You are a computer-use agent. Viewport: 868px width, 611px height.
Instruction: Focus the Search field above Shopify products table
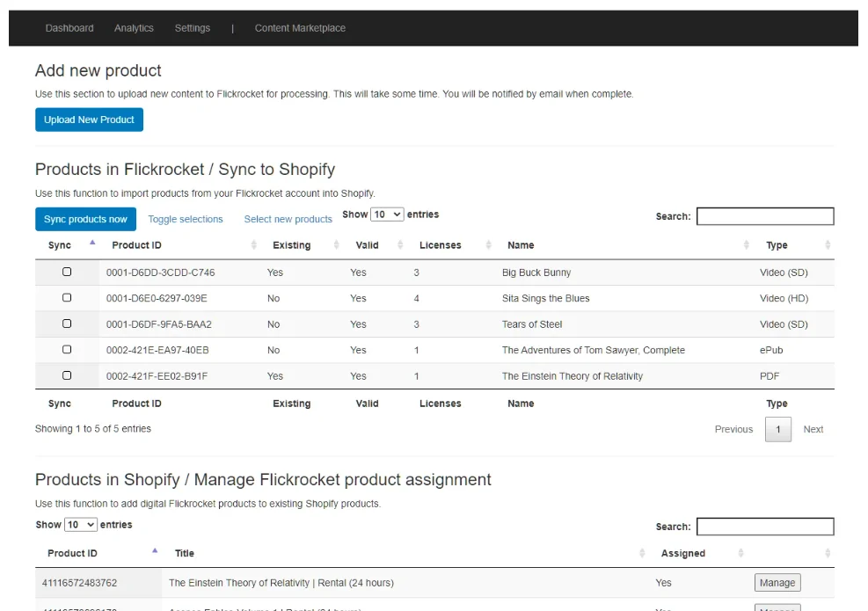(765, 527)
